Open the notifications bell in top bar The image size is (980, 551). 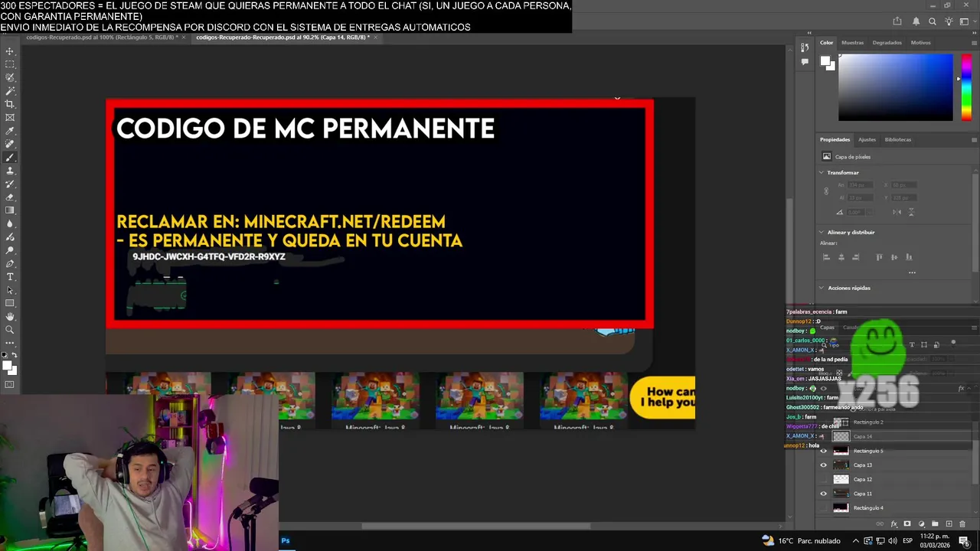tap(916, 21)
